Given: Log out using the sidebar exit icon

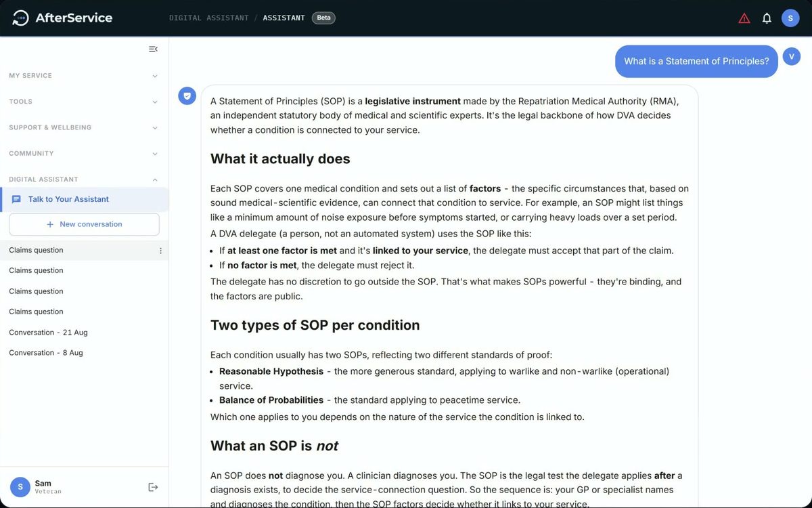Looking at the screenshot, I should [154, 487].
